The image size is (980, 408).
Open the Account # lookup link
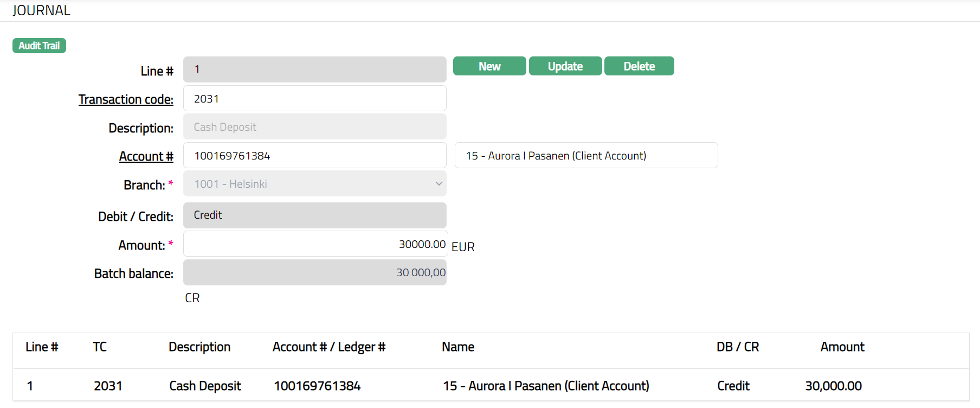tap(146, 156)
